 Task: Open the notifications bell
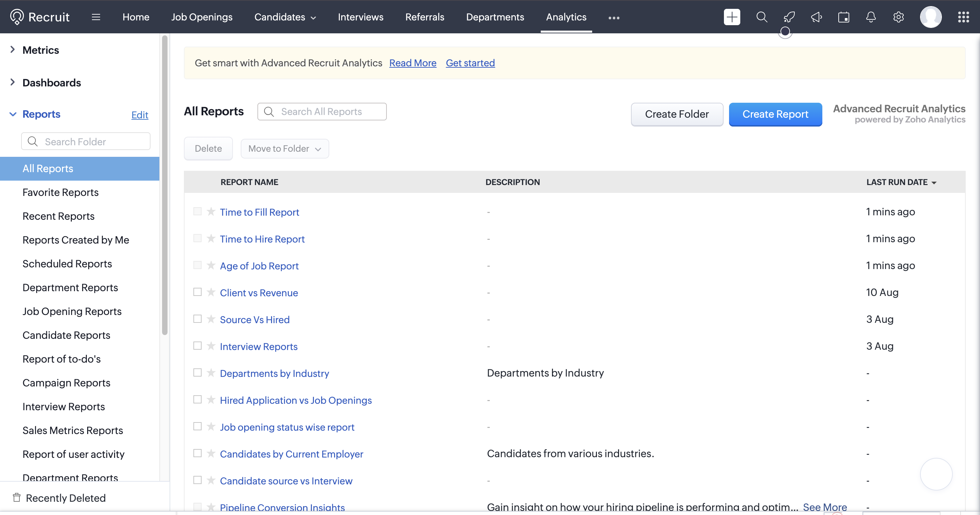871,17
